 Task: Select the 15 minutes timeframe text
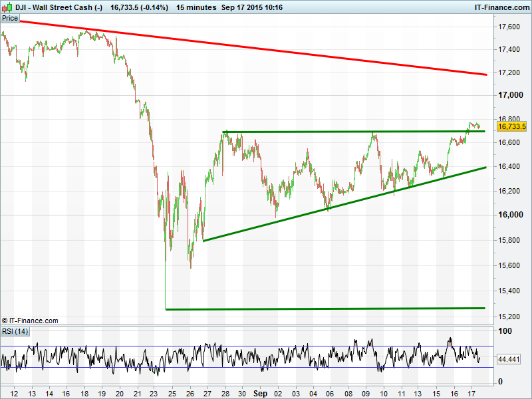click(x=197, y=7)
